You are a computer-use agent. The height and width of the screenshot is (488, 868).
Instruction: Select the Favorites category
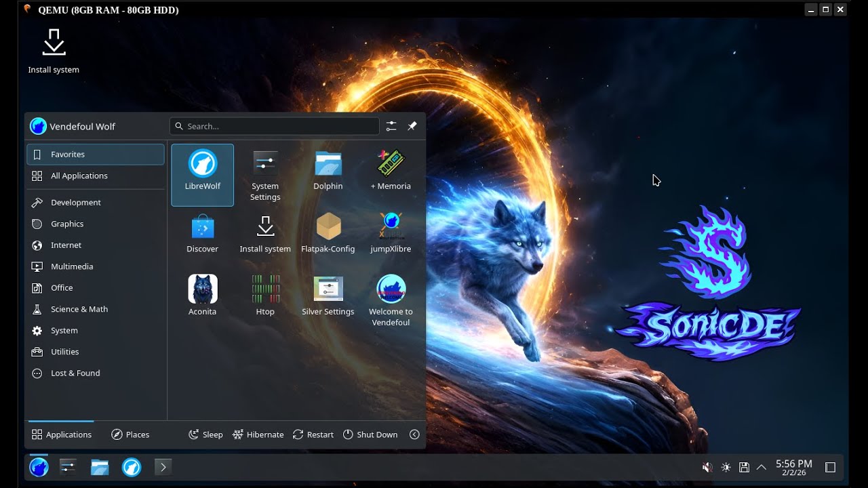pos(96,155)
